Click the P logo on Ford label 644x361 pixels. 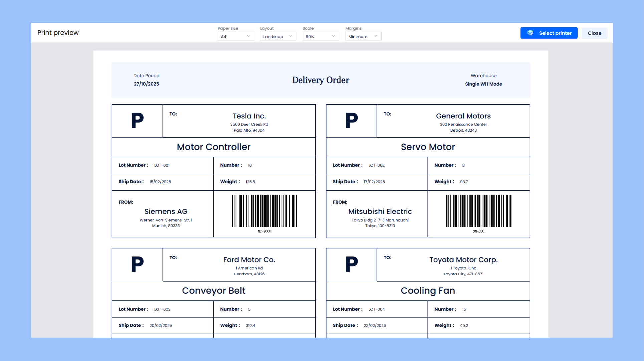(137, 264)
